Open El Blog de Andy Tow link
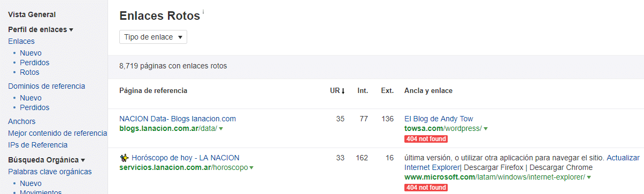Screen dimensions: 644x194 coord(439,119)
